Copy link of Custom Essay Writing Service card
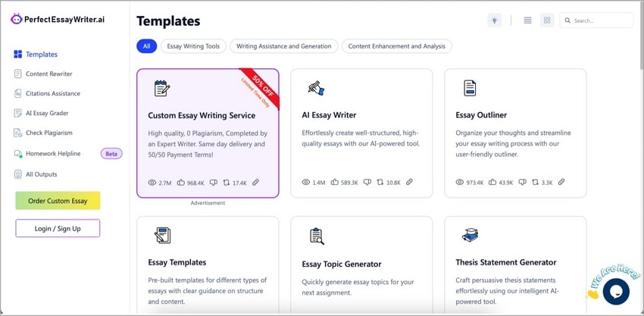The image size is (644, 316). [255, 182]
